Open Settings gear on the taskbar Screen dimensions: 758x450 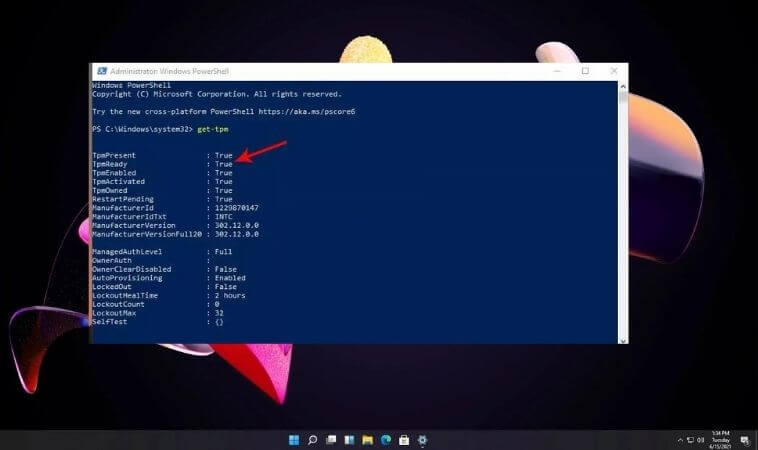(x=422, y=440)
